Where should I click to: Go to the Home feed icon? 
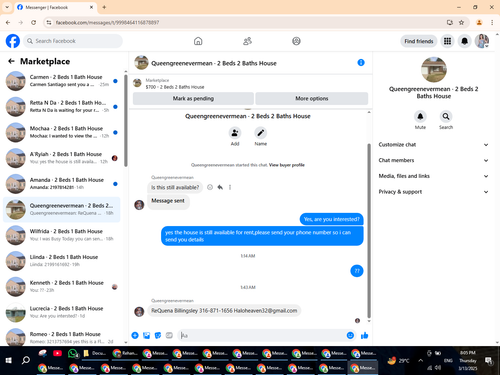tap(198, 41)
